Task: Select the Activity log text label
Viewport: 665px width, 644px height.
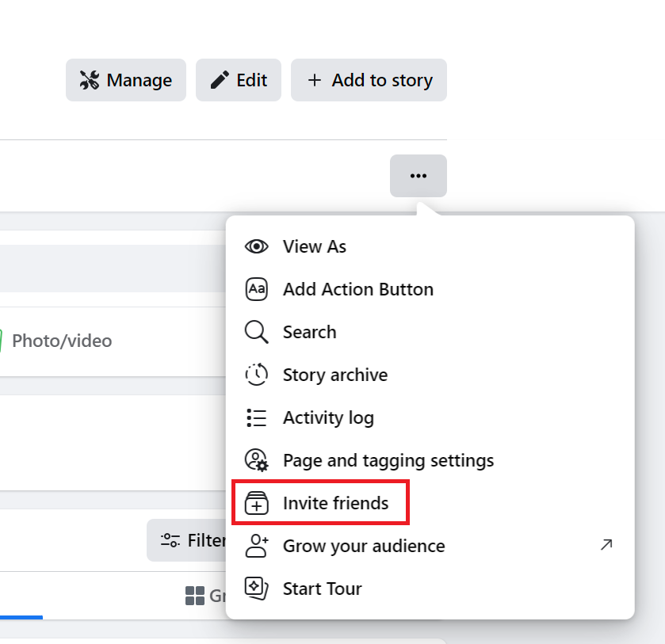Action: (328, 417)
